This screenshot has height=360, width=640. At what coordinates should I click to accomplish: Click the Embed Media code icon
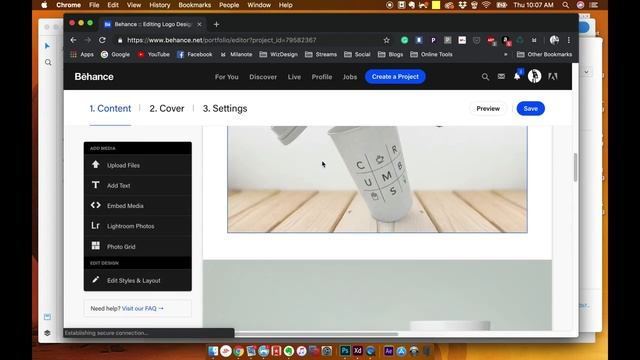coord(96,205)
